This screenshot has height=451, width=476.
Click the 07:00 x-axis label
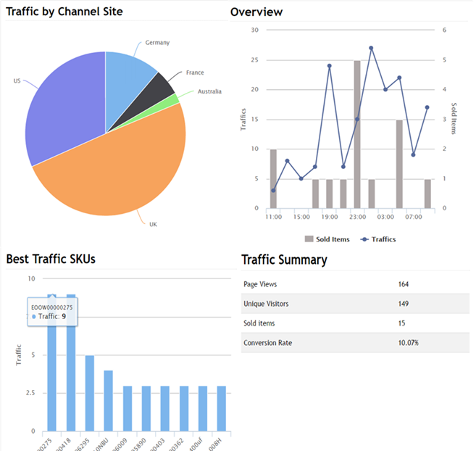pyautogui.click(x=414, y=217)
